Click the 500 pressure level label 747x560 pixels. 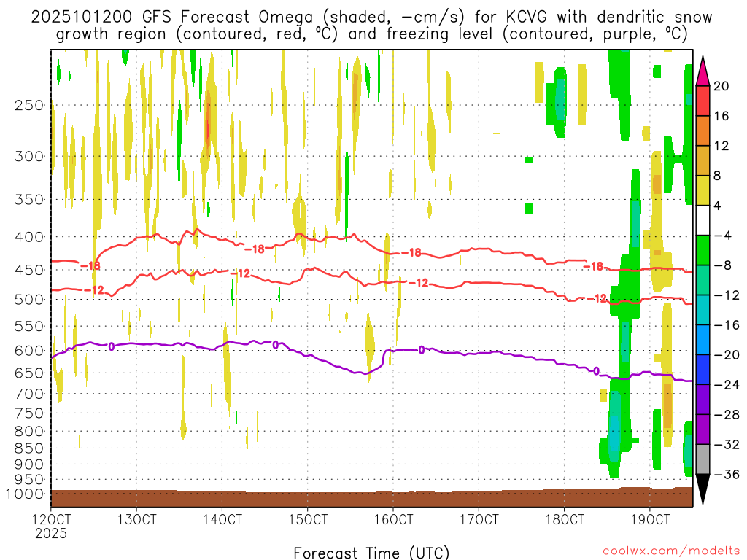(29, 300)
